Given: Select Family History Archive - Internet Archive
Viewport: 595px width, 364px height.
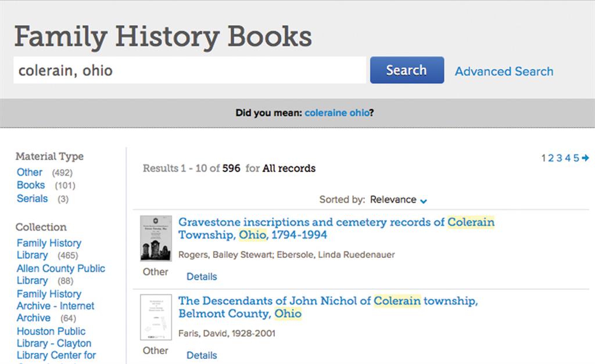Looking at the screenshot, I should tap(55, 306).
